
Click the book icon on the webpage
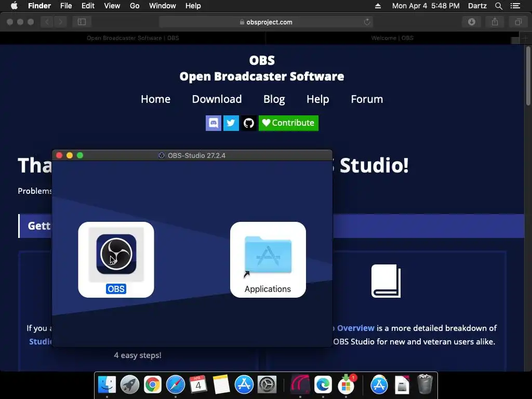[386, 281]
